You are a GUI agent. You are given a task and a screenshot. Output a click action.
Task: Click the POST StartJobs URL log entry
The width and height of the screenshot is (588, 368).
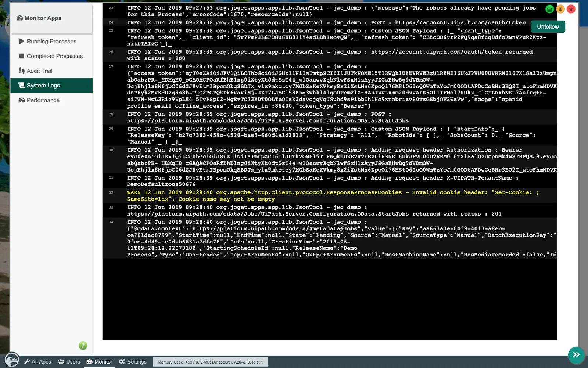tap(330, 118)
